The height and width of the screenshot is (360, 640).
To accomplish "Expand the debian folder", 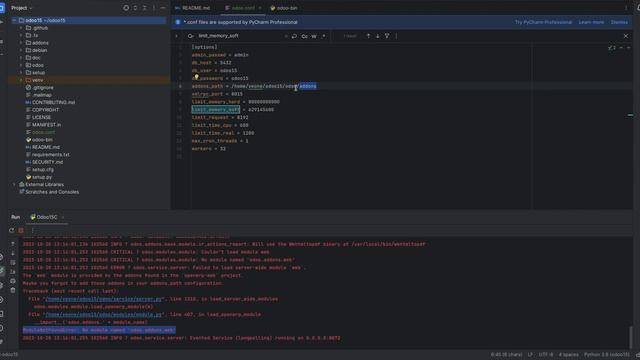I will (21, 50).
